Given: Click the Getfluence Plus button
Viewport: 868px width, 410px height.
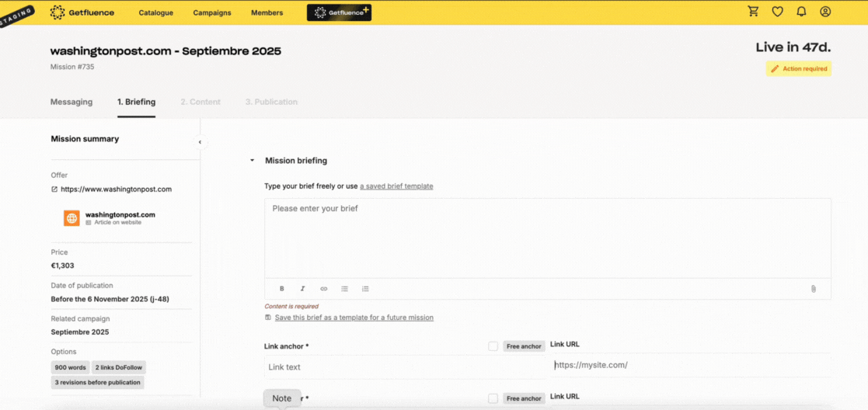Looking at the screenshot, I should [x=339, y=12].
